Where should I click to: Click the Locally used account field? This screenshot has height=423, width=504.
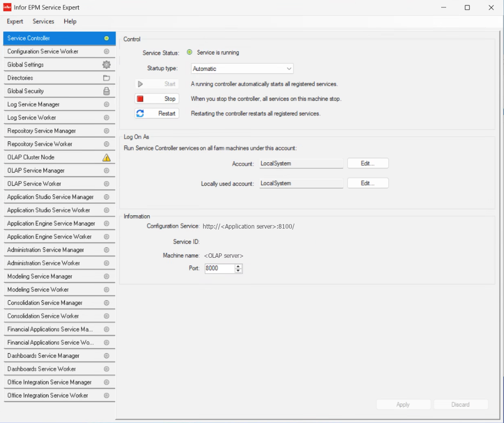[x=301, y=183]
